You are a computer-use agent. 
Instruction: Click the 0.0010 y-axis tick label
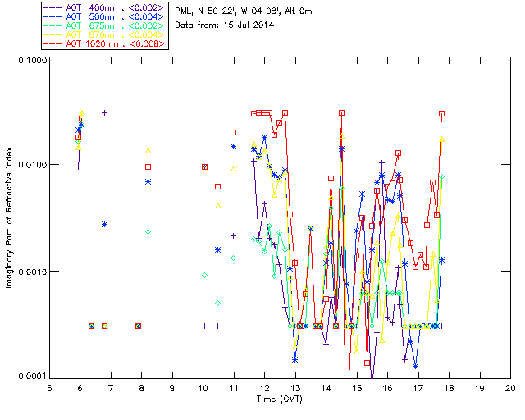30,272
